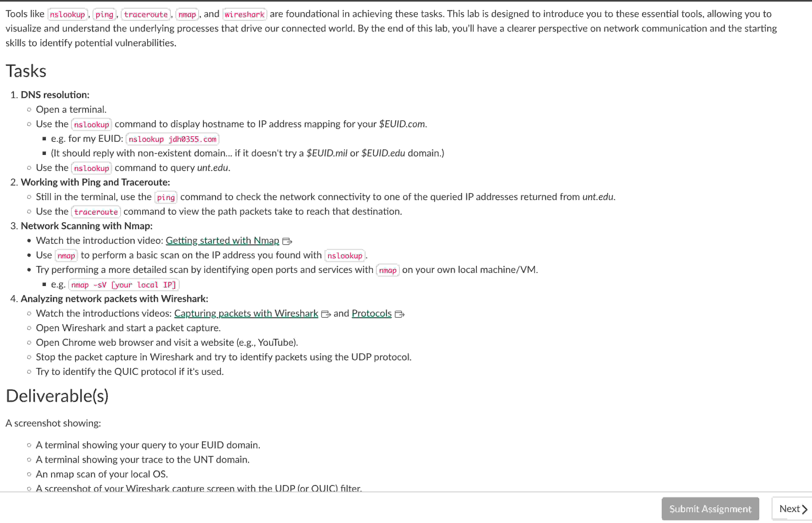
Task: Select the "nslookup jdh0355.com" code example
Action: (x=172, y=139)
